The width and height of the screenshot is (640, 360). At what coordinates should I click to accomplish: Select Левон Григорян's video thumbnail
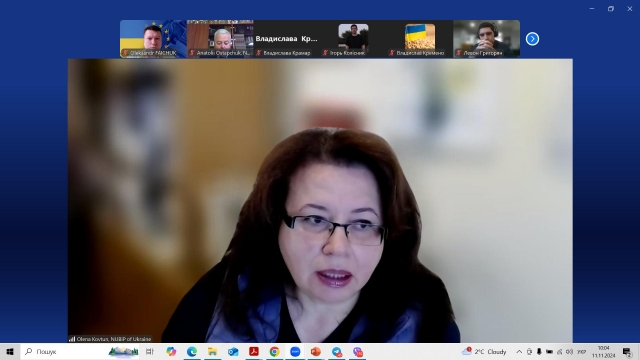[487, 39]
